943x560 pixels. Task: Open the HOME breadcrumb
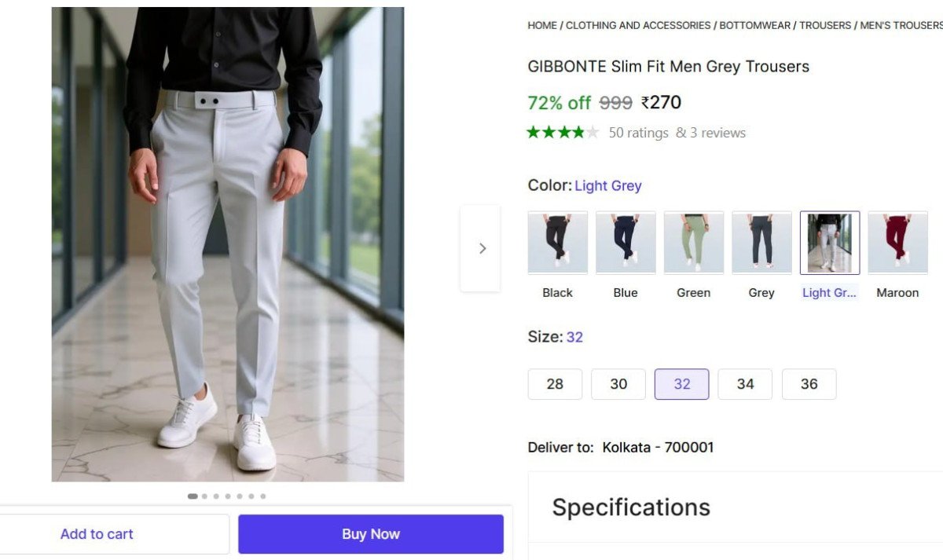tap(541, 25)
